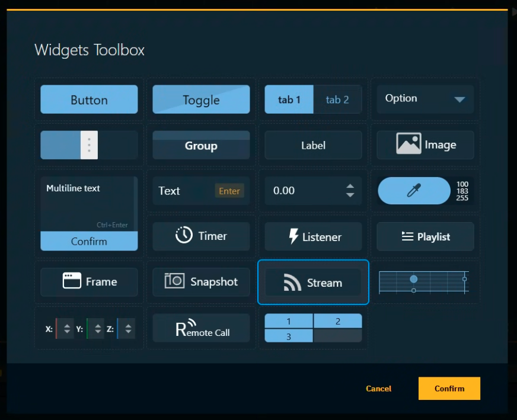Select the Stream widget

[x=313, y=283]
